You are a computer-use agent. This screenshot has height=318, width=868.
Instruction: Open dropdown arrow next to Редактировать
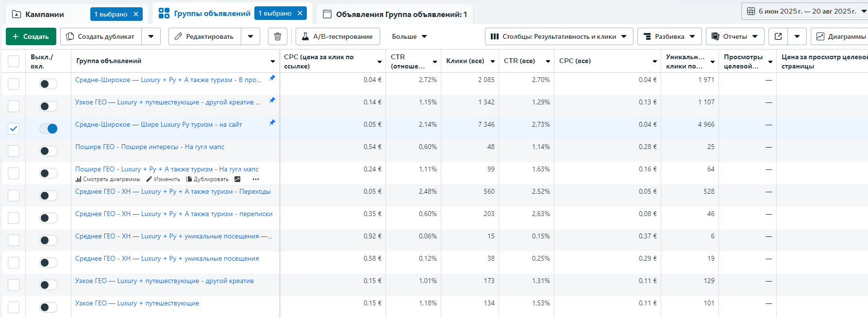pos(250,36)
